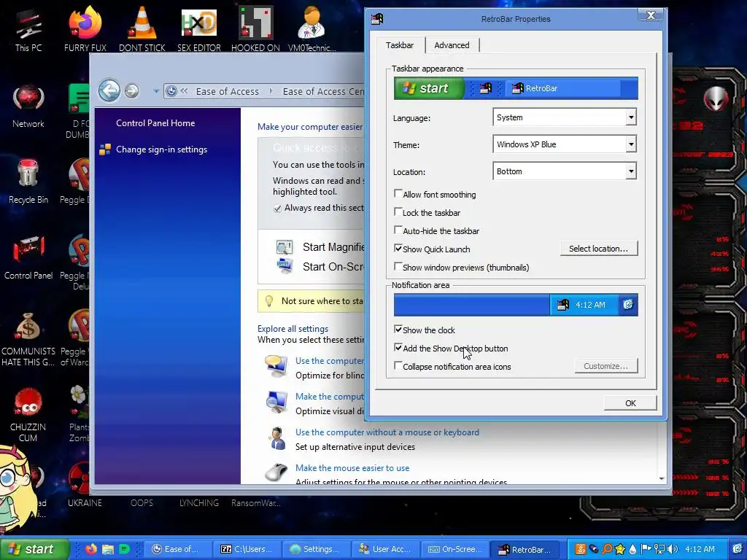
Task: Open the Network desktop icon
Action: click(28, 106)
